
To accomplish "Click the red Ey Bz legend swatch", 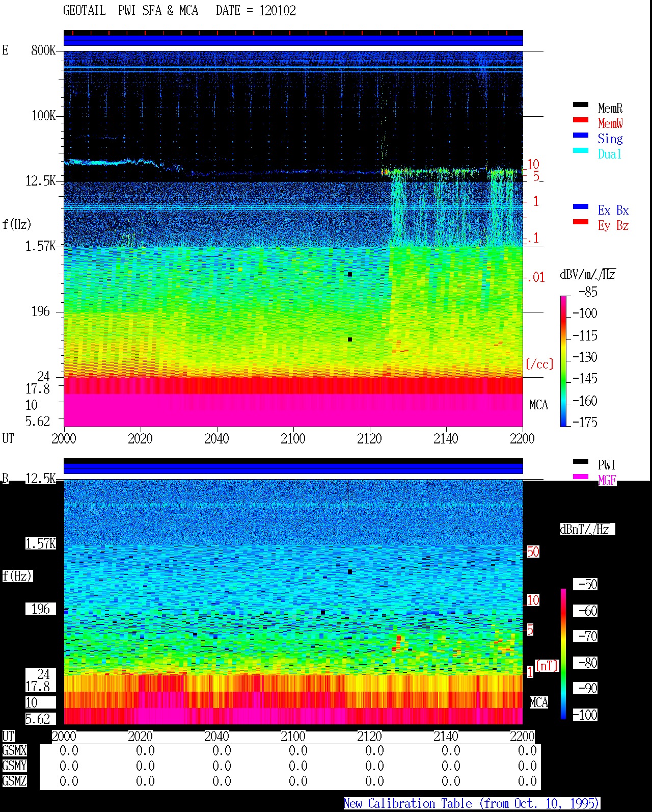I will click(x=581, y=222).
